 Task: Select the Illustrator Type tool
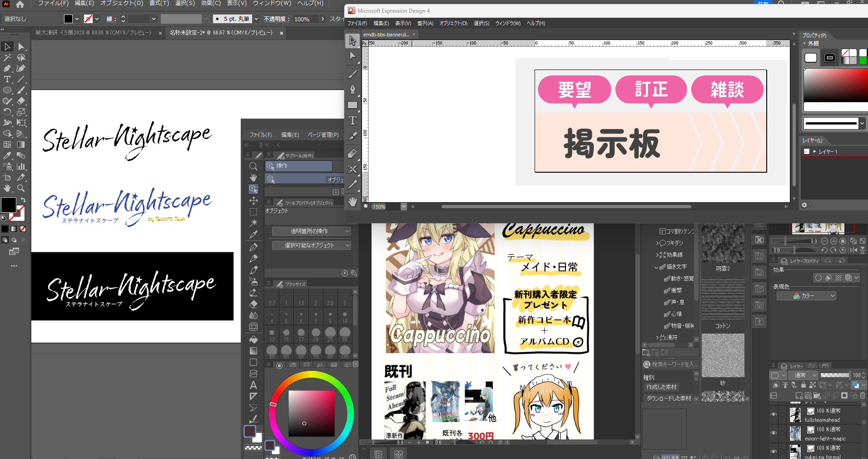click(7, 79)
